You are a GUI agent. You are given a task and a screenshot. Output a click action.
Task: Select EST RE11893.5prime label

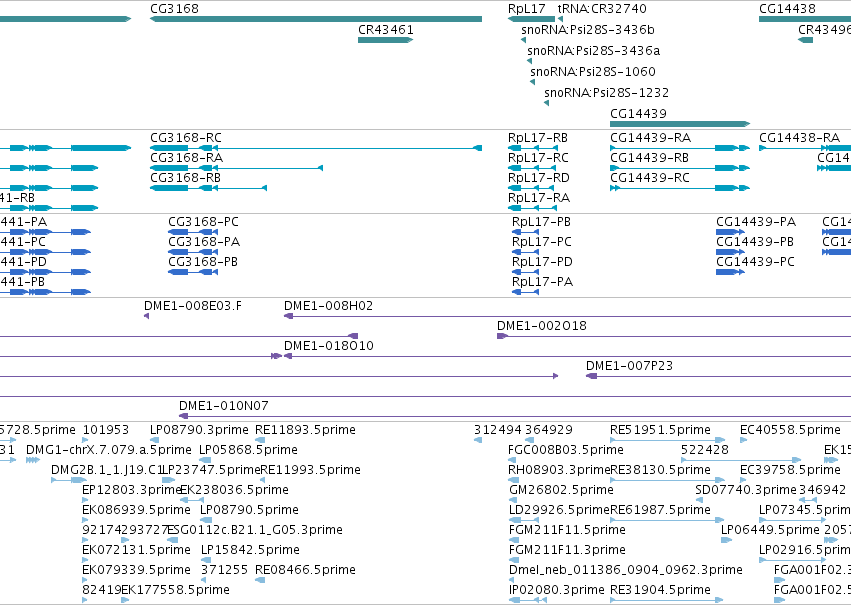(306, 430)
